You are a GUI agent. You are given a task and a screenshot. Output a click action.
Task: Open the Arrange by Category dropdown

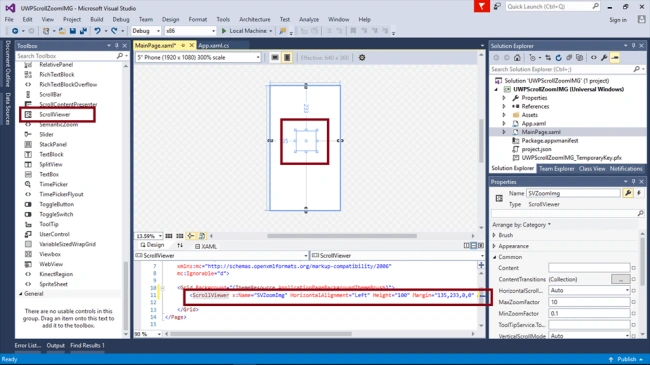click(x=521, y=225)
